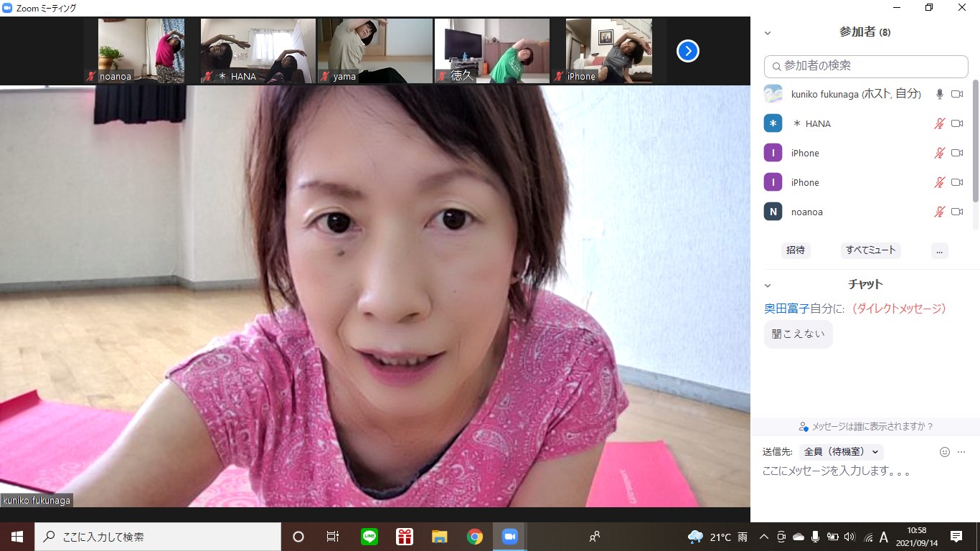
Task: Open Task View on taskbar
Action: point(333,537)
